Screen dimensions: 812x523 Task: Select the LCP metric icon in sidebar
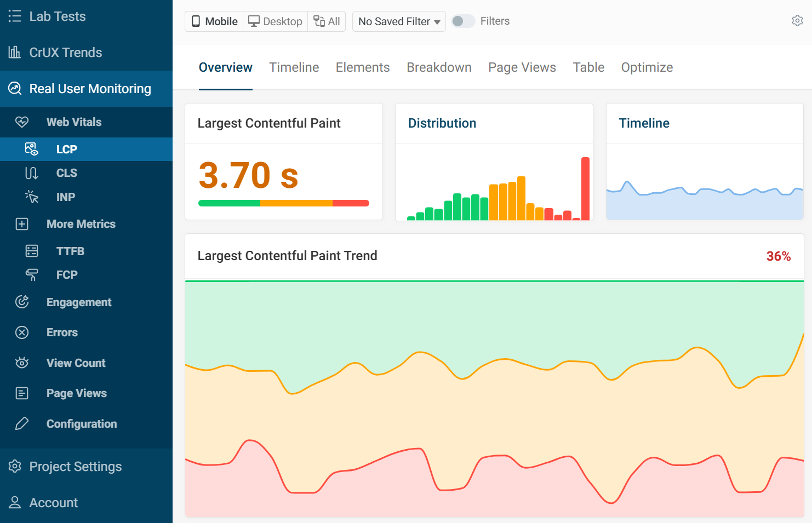(x=31, y=148)
